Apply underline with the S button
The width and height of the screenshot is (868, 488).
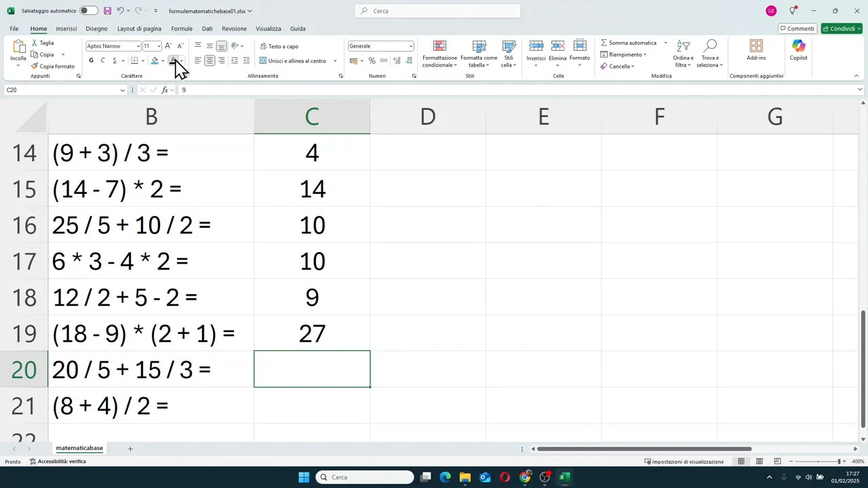[115, 61]
